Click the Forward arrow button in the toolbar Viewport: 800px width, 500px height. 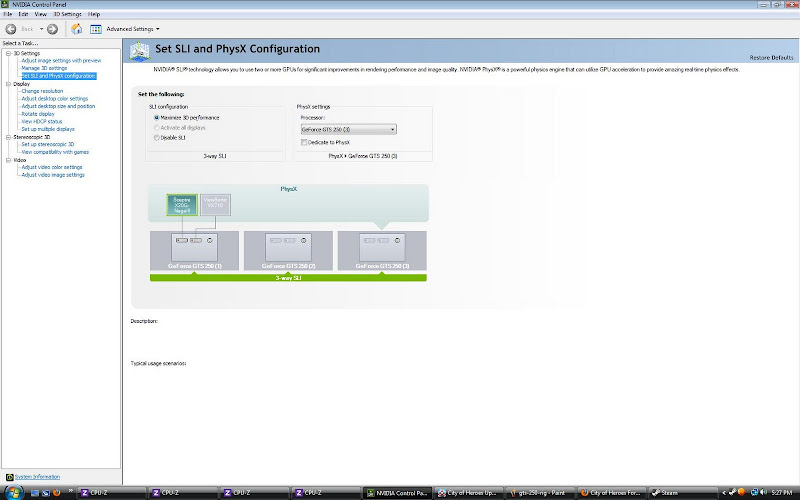(53, 29)
